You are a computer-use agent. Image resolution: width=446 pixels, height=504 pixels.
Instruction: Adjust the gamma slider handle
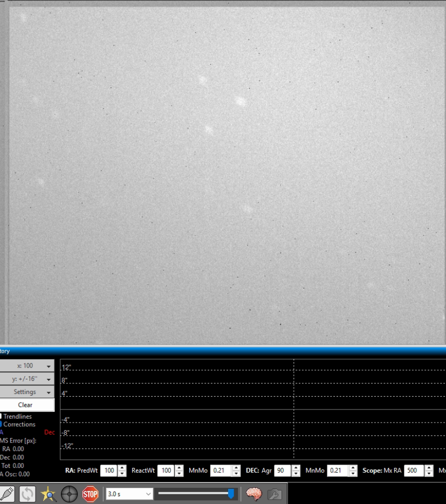(x=231, y=493)
